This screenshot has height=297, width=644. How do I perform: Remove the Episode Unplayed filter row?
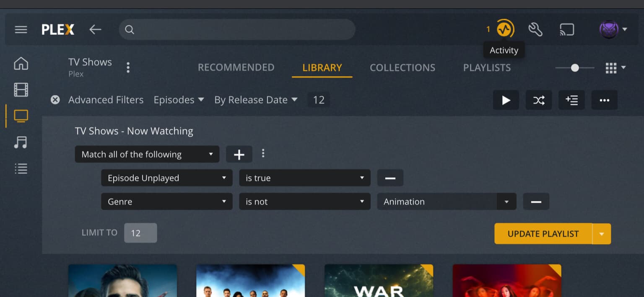click(390, 178)
